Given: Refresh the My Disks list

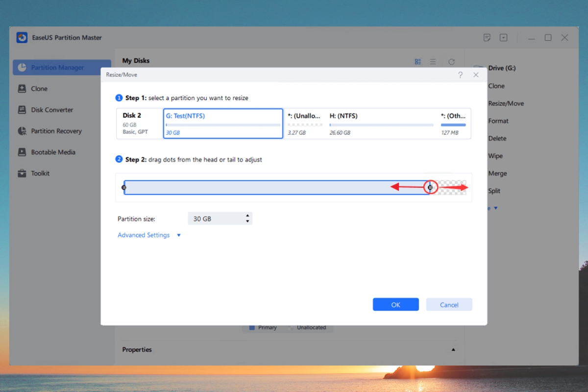Looking at the screenshot, I should (451, 62).
